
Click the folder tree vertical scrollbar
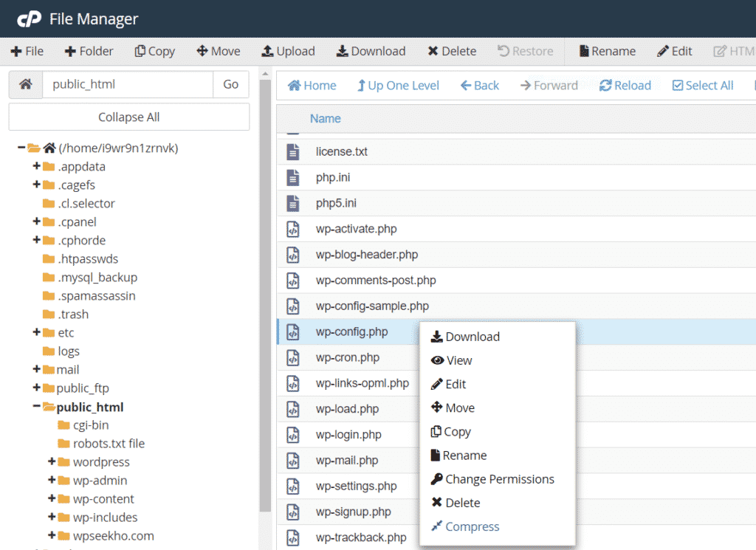[x=265, y=294]
